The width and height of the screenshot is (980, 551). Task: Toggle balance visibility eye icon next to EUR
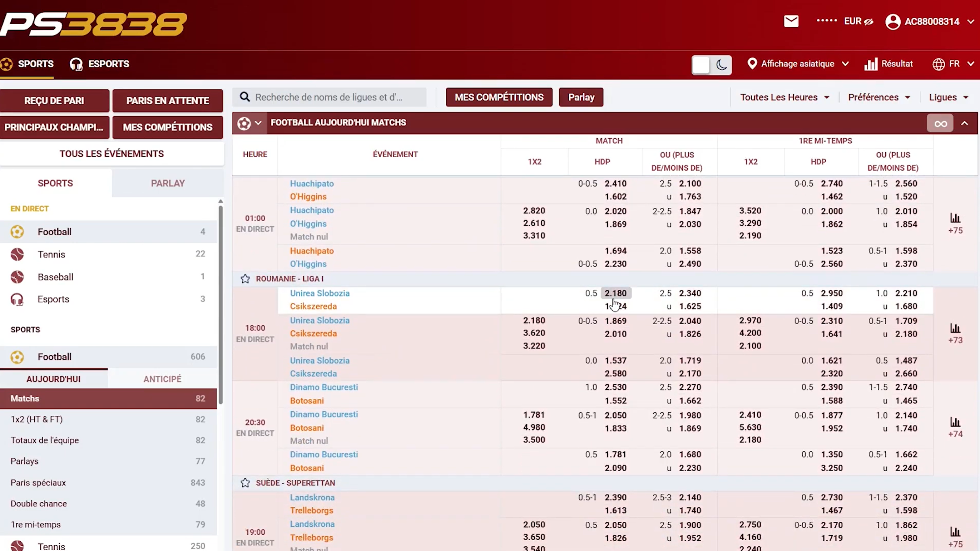pos(868,22)
